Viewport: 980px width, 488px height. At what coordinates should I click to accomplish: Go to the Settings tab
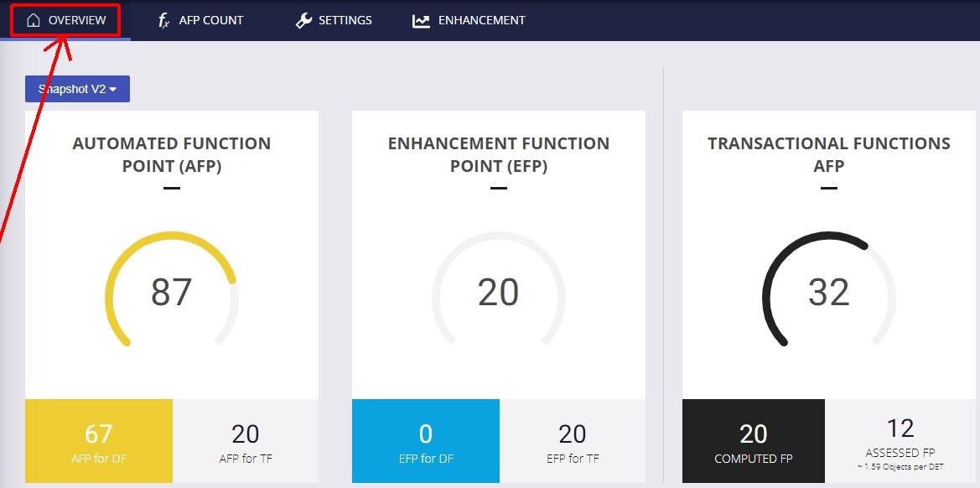[x=345, y=20]
